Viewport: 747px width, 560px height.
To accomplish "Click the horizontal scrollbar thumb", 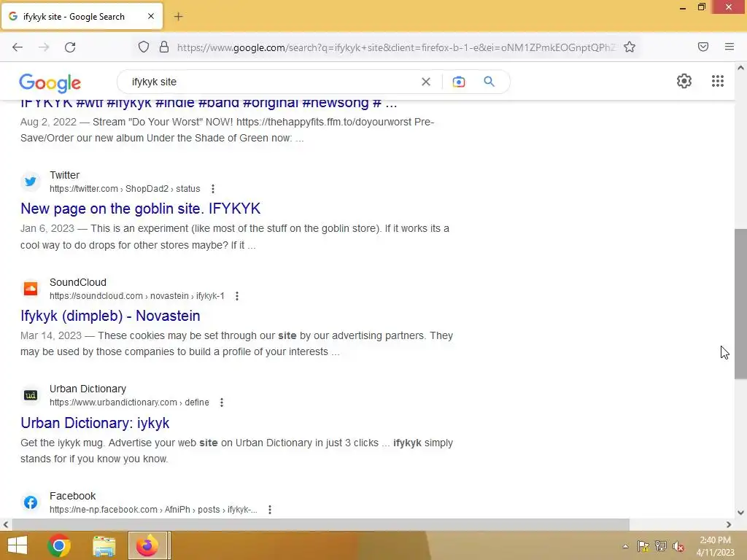I will tap(321, 525).
